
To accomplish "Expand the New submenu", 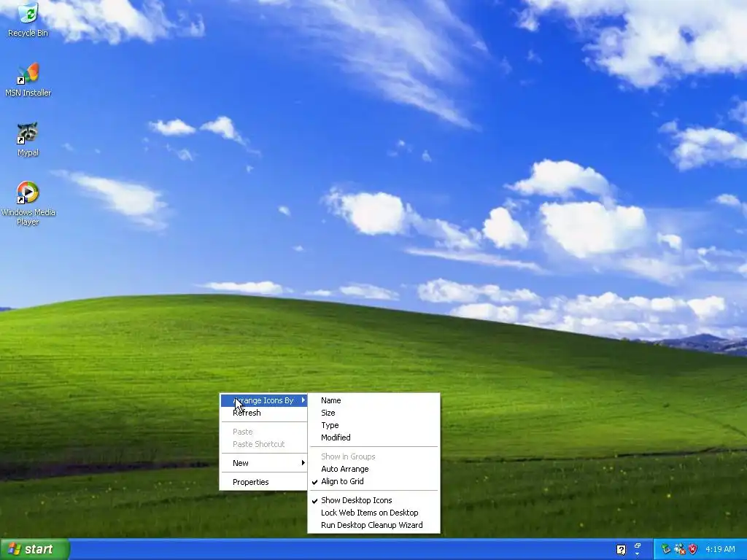I will click(x=263, y=463).
